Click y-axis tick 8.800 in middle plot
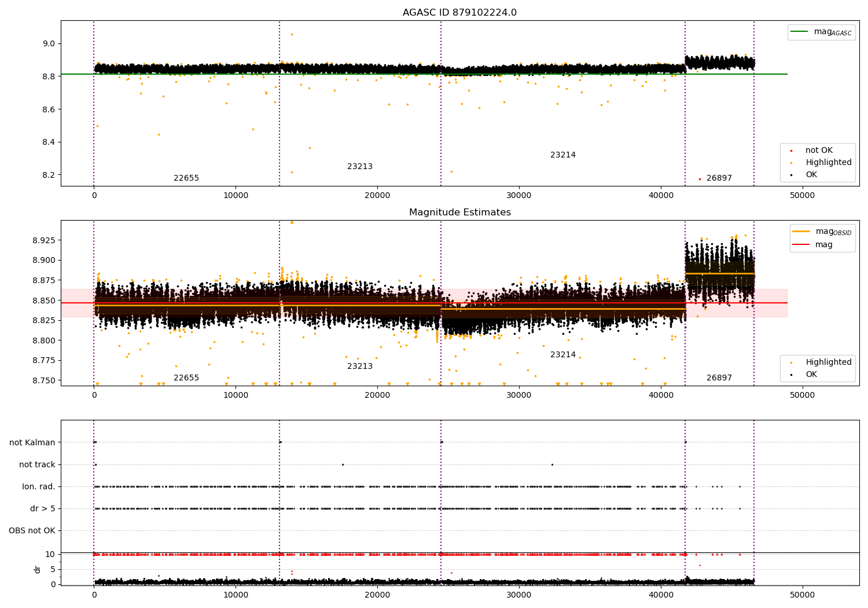This screenshot has height=608, width=868. click(x=45, y=340)
